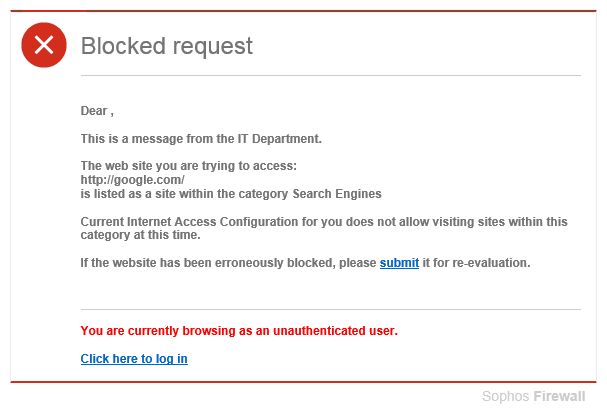Click the red X blocked-request icon
The height and width of the screenshot is (412, 607).
(44, 45)
